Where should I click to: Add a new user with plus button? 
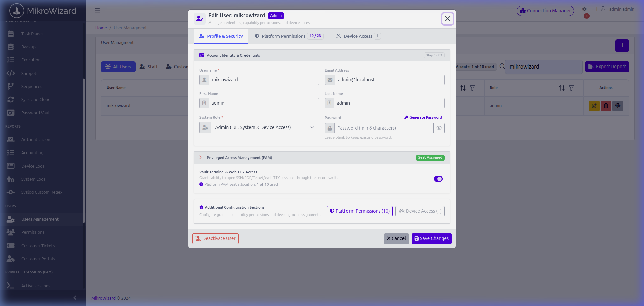(x=622, y=45)
